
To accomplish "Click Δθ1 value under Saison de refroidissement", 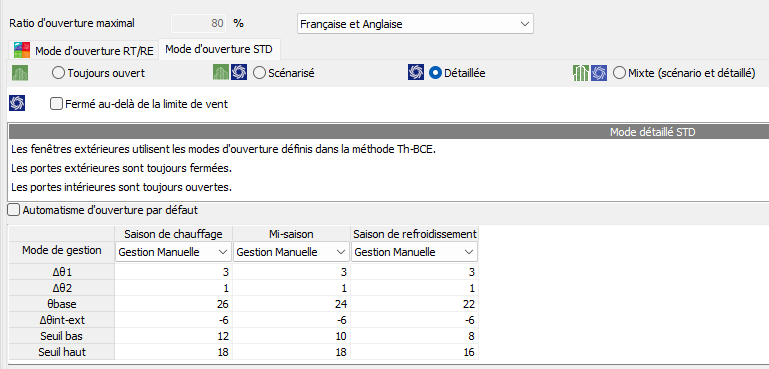I will 414,272.
